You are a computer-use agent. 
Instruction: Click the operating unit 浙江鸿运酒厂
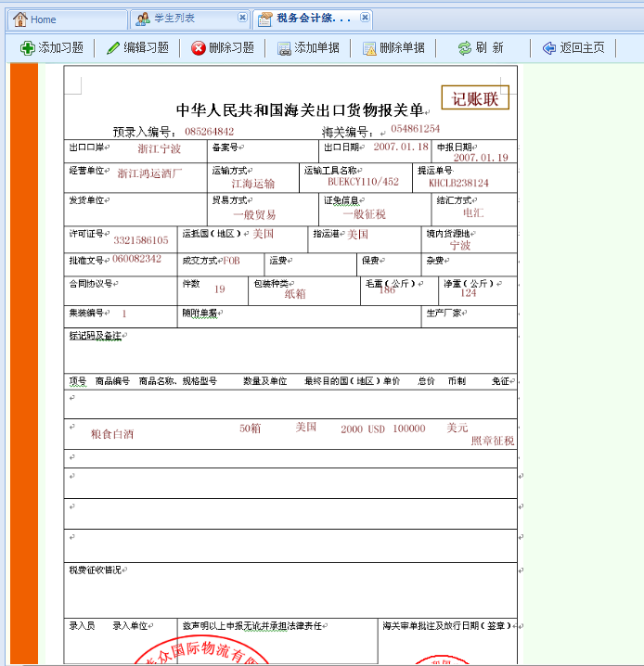click(149, 173)
